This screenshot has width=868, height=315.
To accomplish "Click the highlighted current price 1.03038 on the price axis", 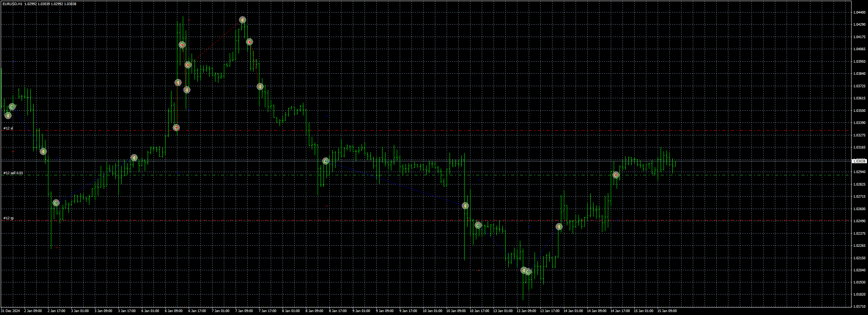I will point(859,161).
